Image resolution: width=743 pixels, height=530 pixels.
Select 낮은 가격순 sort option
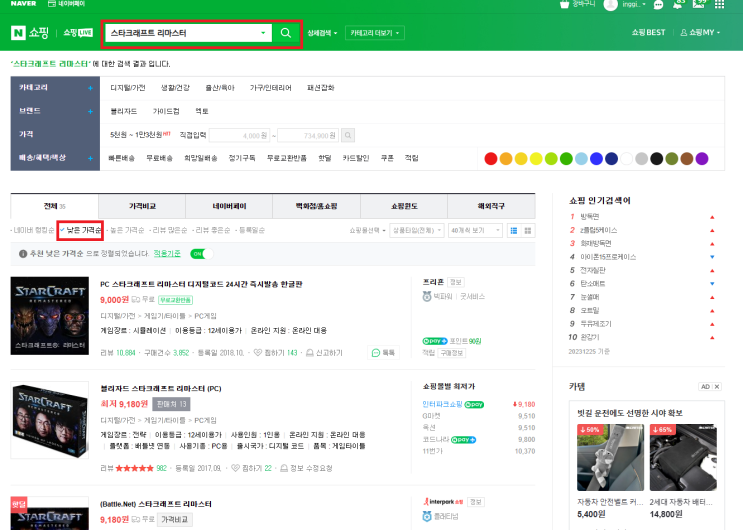tap(81, 230)
